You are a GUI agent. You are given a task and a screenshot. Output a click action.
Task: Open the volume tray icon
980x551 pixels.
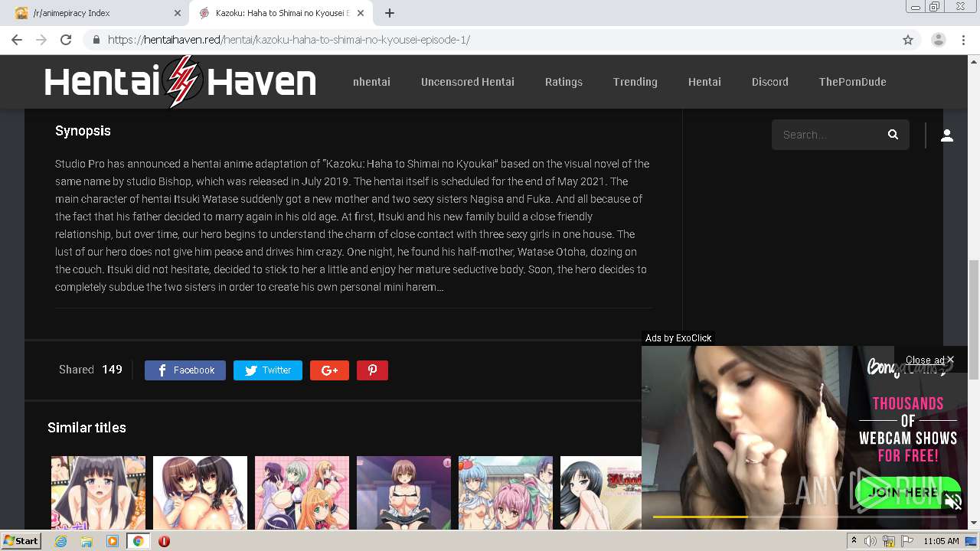(x=871, y=541)
